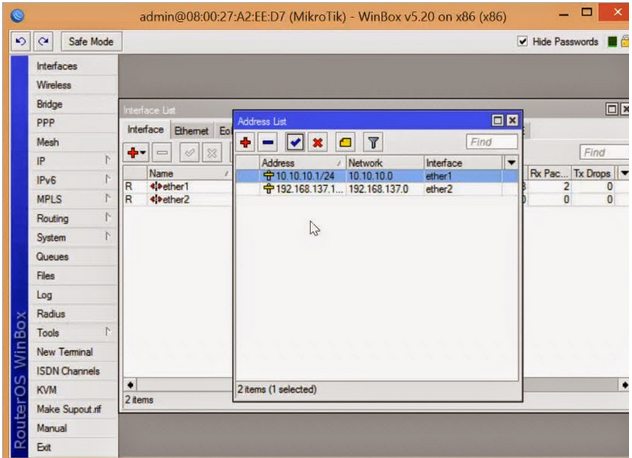Open the Queues menu item
632x458 pixels.
pos(73,256)
